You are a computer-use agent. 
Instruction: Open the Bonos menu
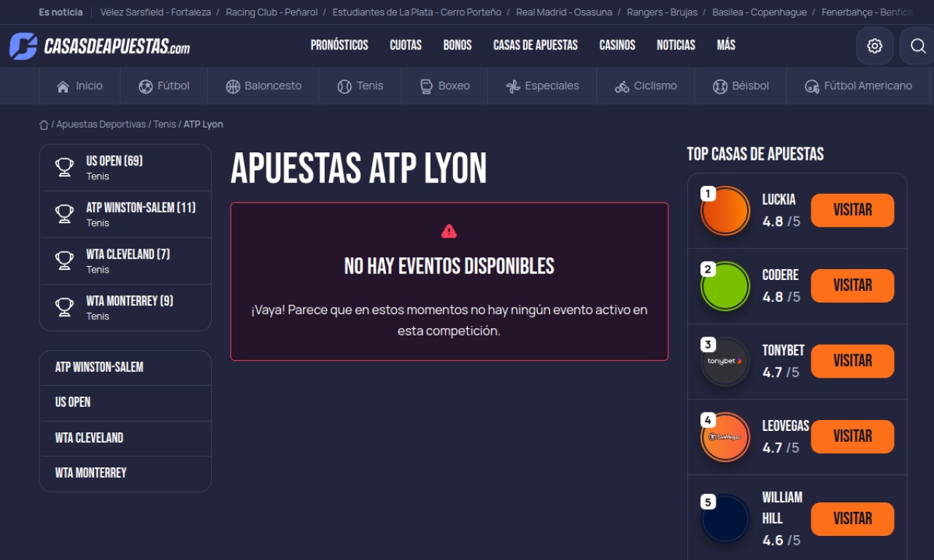pyautogui.click(x=458, y=45)
